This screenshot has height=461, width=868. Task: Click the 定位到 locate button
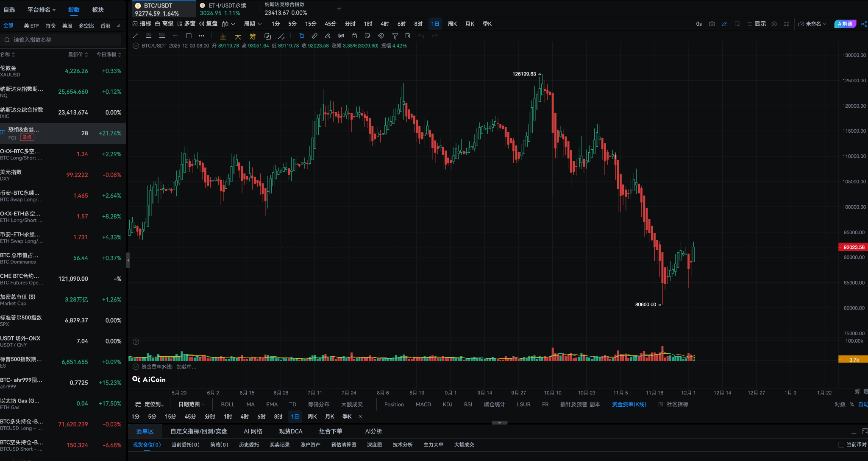point(150,405)
